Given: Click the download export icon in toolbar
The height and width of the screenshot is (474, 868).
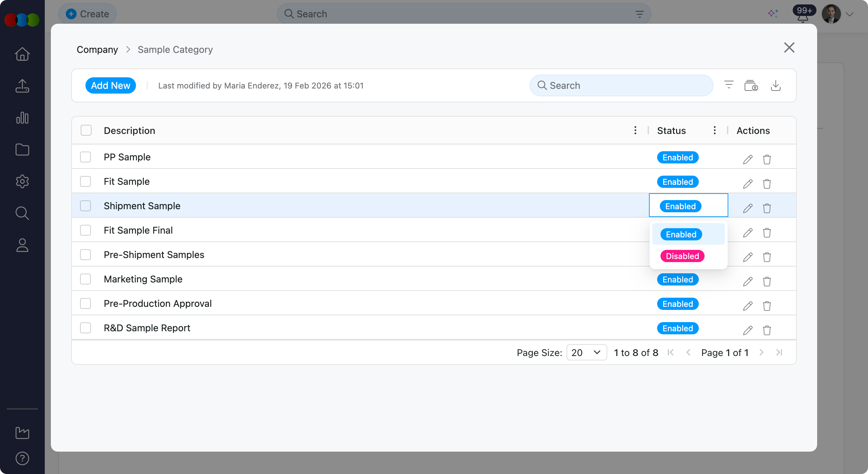Looking at the screenshot, I should coord(775,85).
